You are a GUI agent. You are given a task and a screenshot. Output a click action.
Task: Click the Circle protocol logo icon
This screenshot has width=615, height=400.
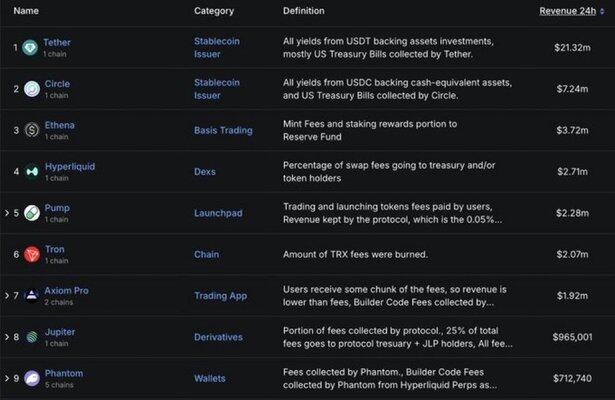[x=32, y=89]
